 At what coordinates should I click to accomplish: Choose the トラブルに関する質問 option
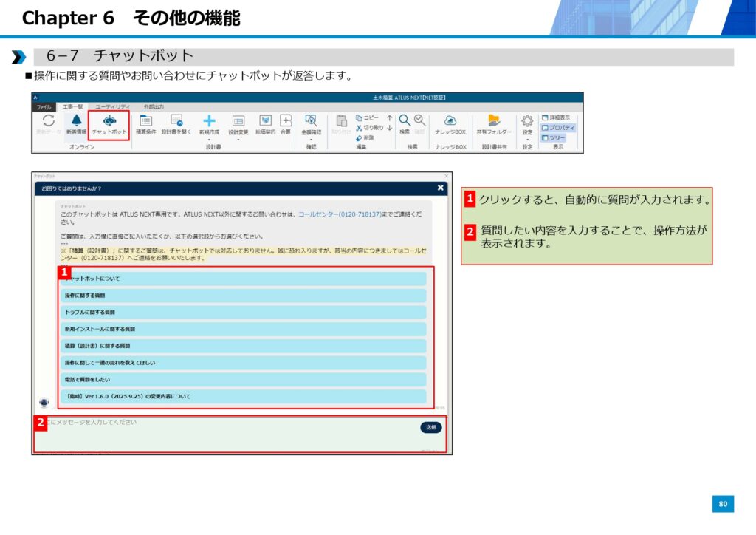(x=244, y=312)
